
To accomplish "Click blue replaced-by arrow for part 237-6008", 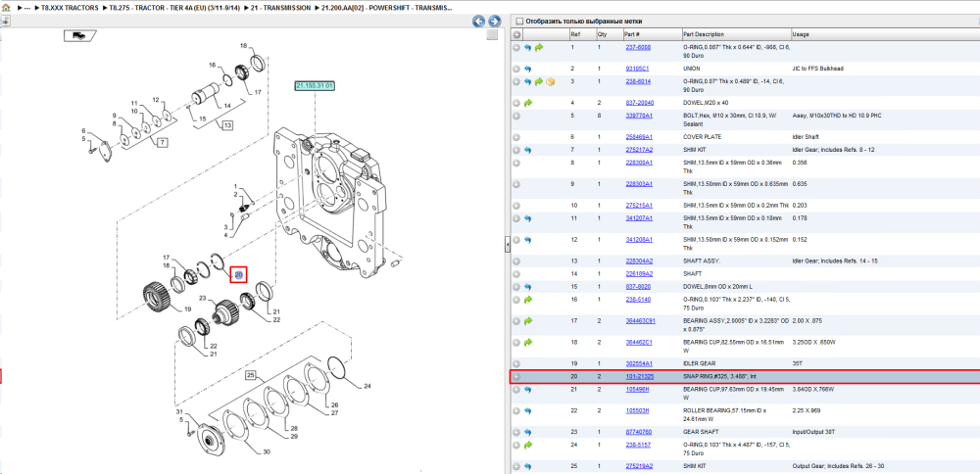I will coord(527,47).
